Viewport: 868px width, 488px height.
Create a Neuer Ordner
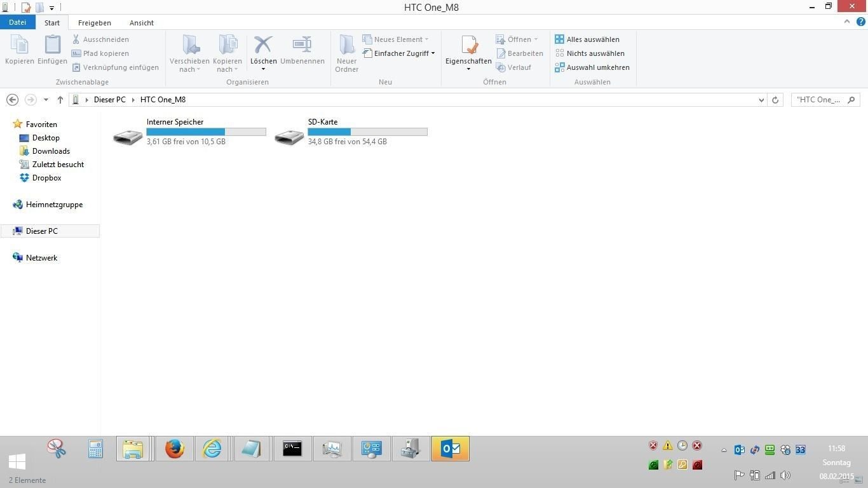pyautogui.click(x=347, y=53)
